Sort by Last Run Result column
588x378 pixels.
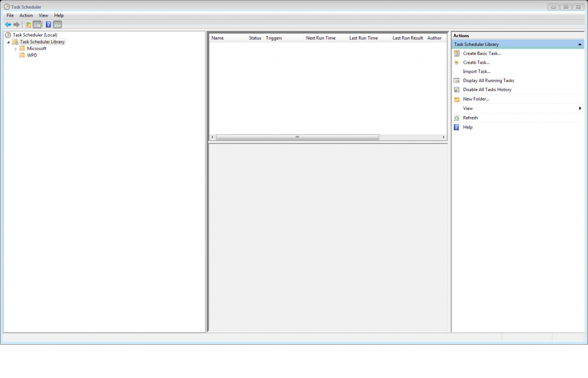pos(408,38)
